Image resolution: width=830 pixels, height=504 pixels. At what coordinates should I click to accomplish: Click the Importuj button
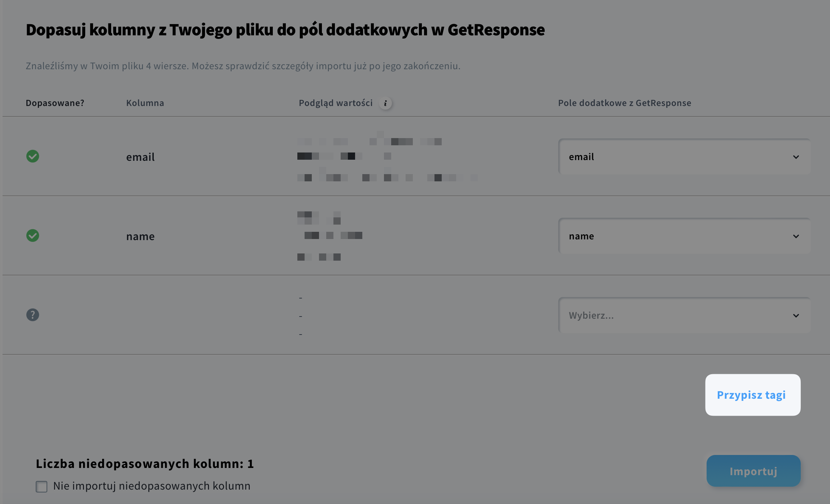pyautogui.click(x=753, y=471)
